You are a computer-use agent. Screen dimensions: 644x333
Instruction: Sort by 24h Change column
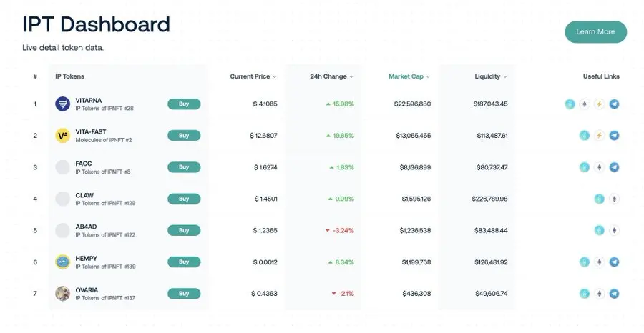coord(331,76)
